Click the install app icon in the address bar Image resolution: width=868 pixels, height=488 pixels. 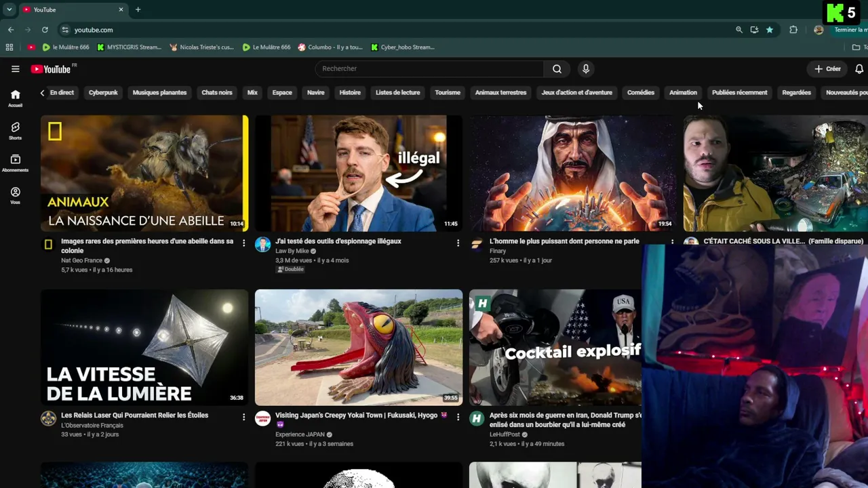(754, 30)
